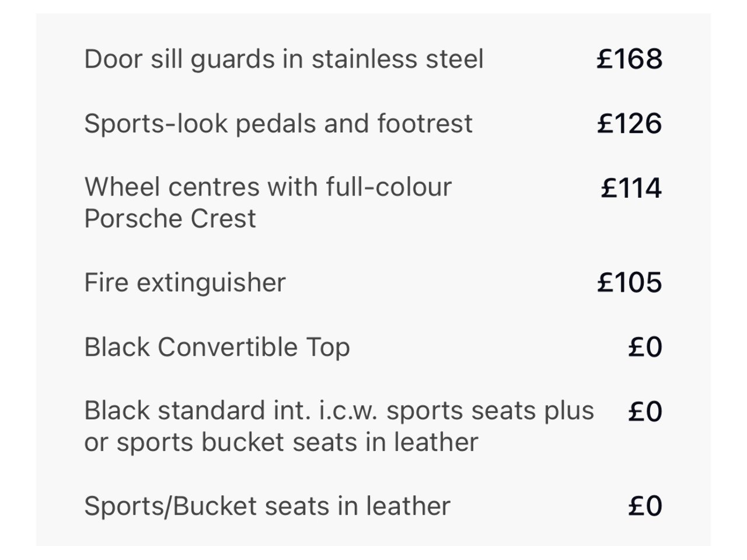Click the word 'extinguisher'

[x=211, y=283]
